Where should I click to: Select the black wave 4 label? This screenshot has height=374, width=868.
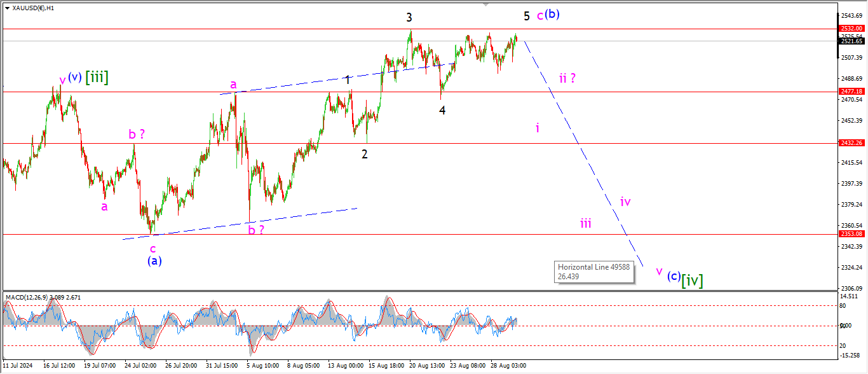(442, 110)
